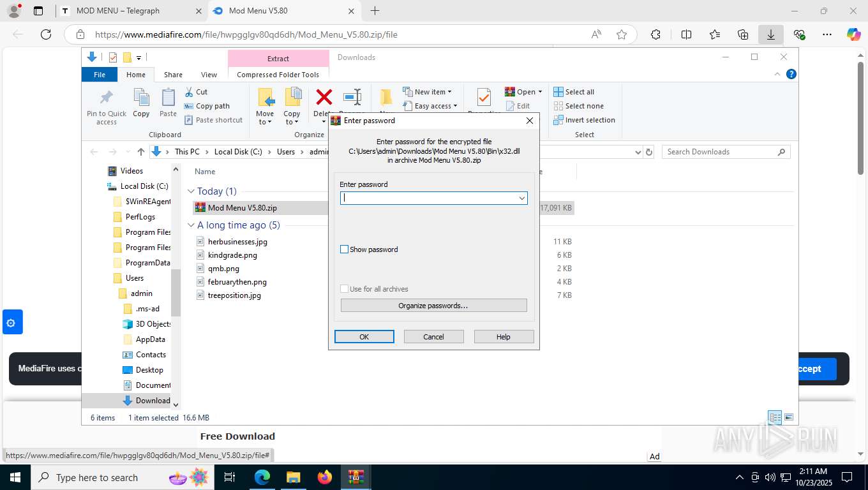Screen dimensions: 868x490
Task: Click the Pin to Quick access icon
Action: pyautogui.click(x=107, y=98)
